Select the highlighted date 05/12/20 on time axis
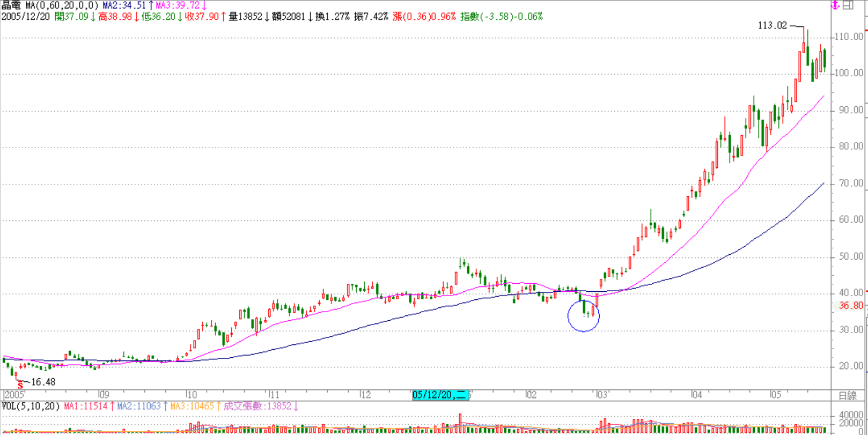Image resolution: width=868 pixels, height=435 pixels. coord(440,395)
